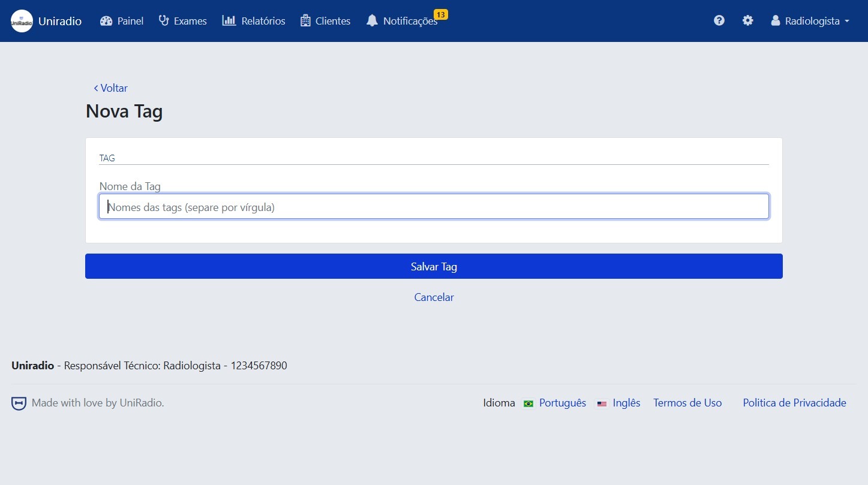Focus the Nome da Tag input field

(434, 207)
